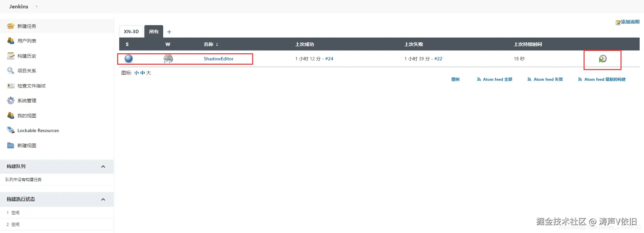This screenshot has width=644, height=233.
Task: Open Lockable Resources in the sidebar
Action: coord(38,130)
